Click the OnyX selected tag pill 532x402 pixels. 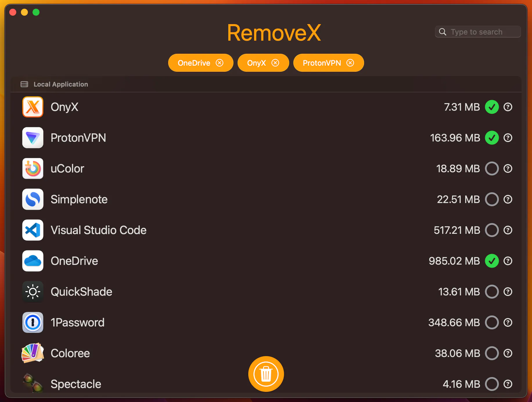263,63
